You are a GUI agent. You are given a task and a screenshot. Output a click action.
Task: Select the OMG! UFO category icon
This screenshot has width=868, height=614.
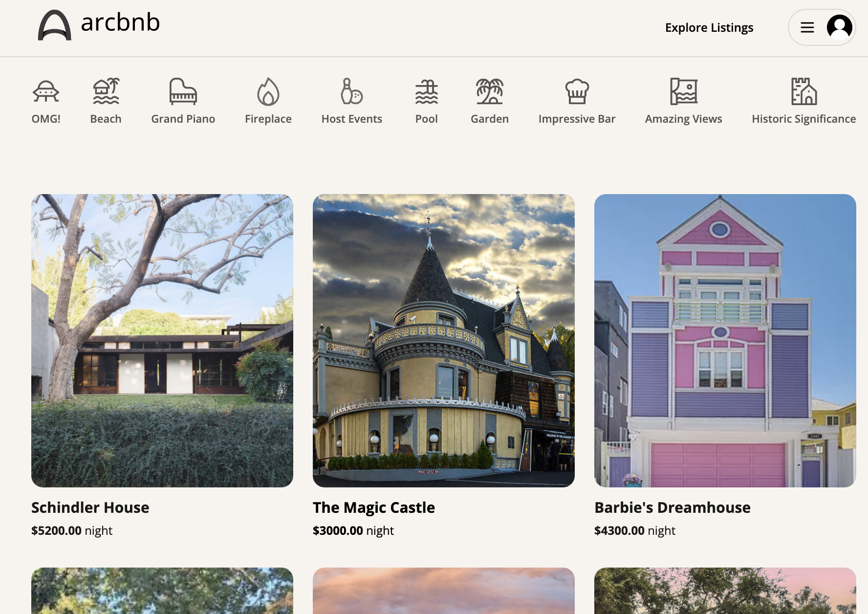[46, 91]
